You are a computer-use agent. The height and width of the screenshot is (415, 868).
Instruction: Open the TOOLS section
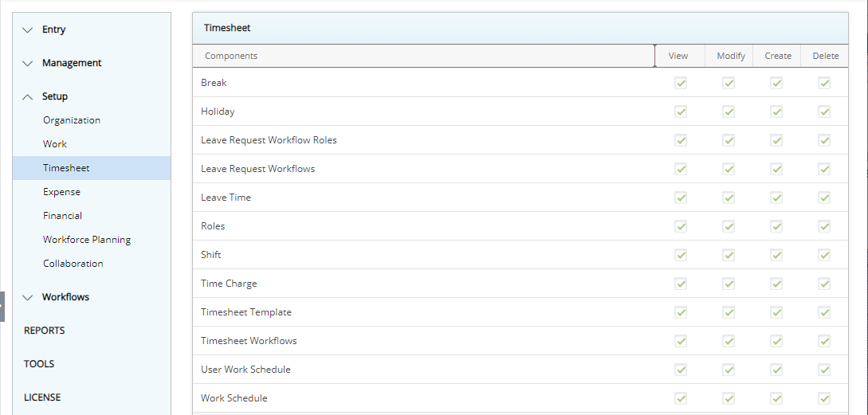pos(39,364)
